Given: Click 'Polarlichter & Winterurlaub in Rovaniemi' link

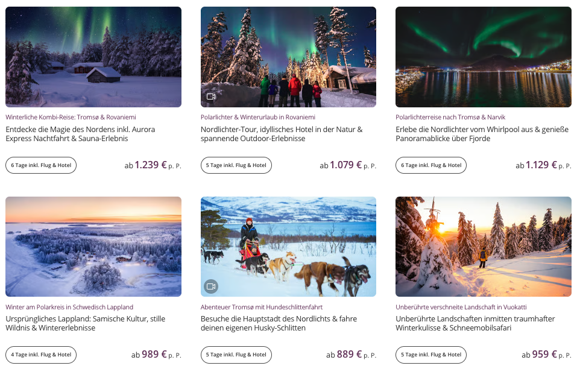Looking at the screenshot, I should [258, 117].
